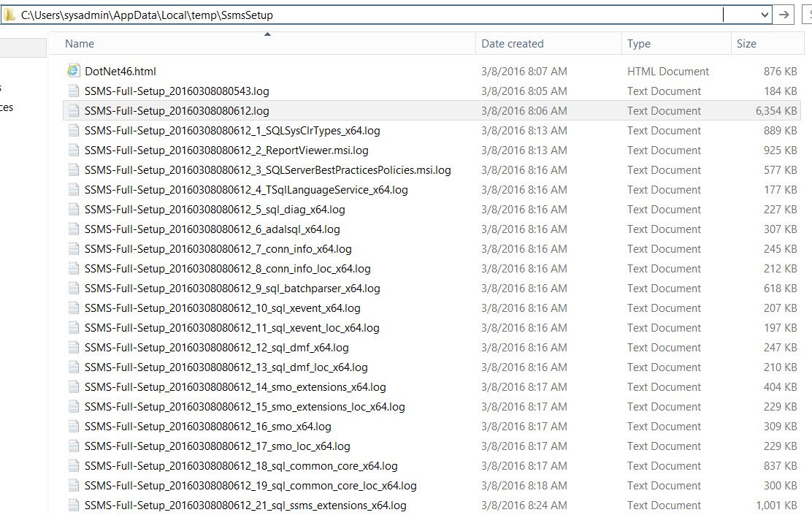Click the icon of 10_sql_xevent_x64.log
This screenshot has height=515, width=812.
click(74, 308)
